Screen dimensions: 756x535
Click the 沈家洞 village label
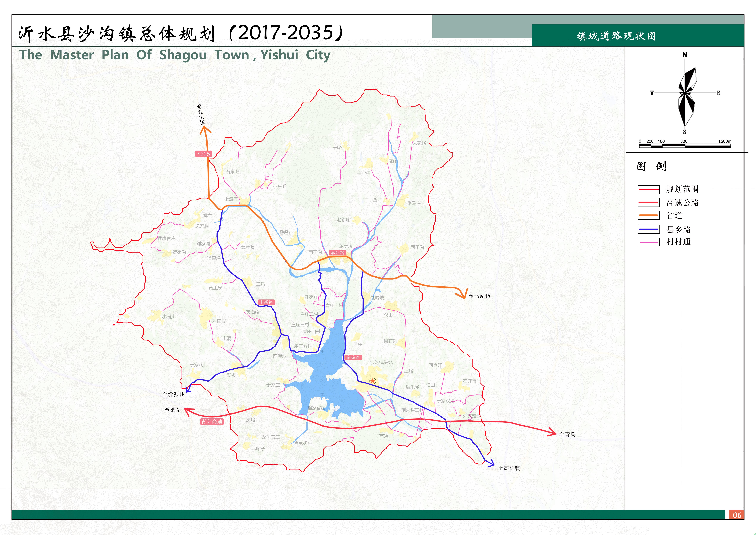[x=202, y=226]
